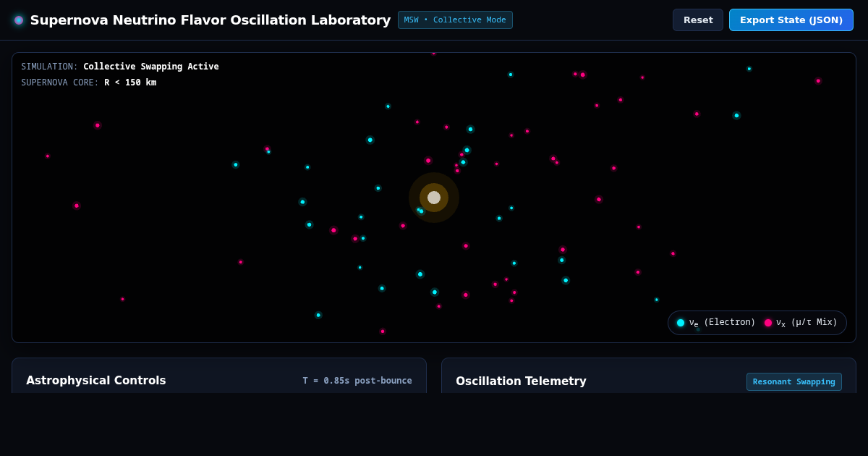Viewport: 868px width, 456px height.
Task: Click the Collective Swapping Active status text
Action: [x=151, y=67]
